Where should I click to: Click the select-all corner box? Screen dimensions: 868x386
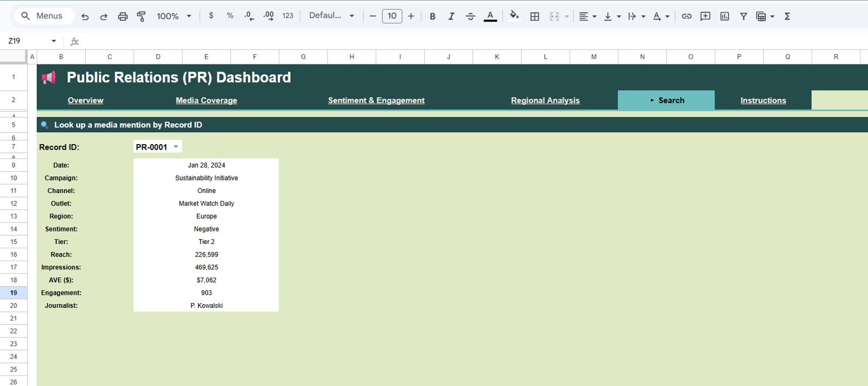point(14,56)
